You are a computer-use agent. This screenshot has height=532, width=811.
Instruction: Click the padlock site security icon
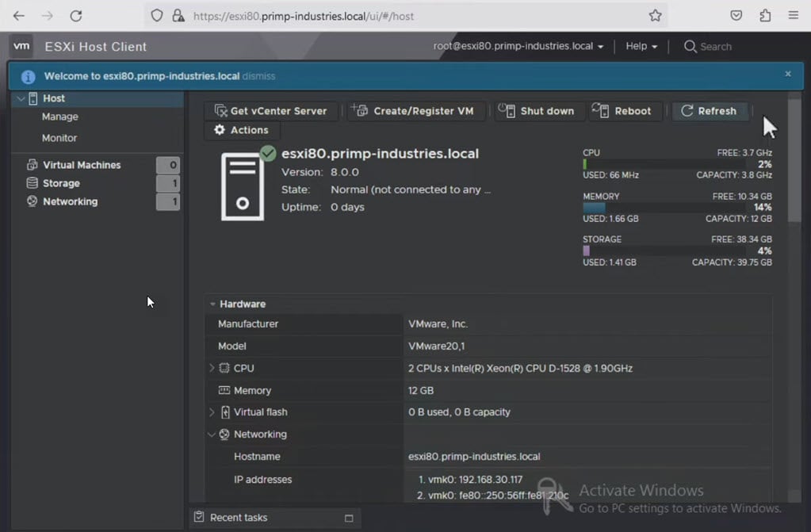[x=178, y=16]
